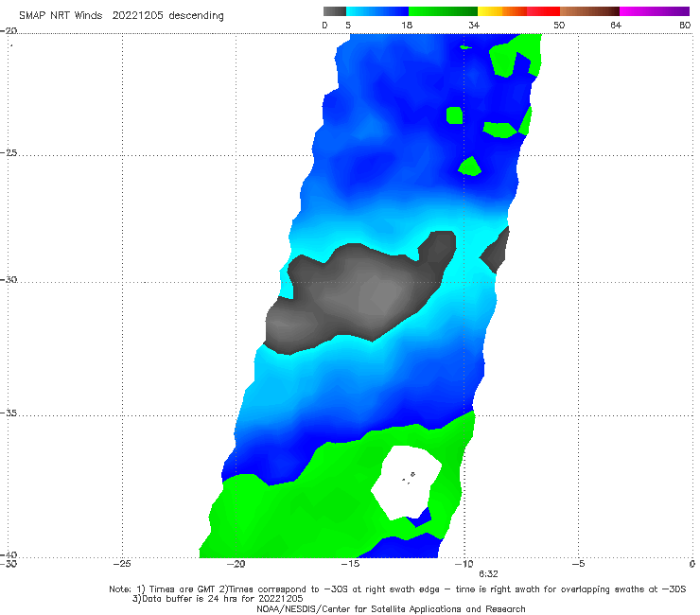Click the latitude axis label "-40"

[x=9, y=554]
